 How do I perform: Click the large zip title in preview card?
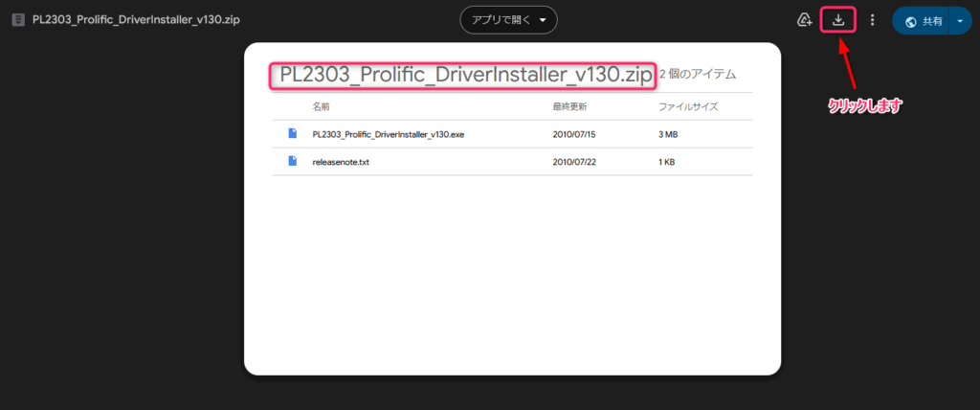(466, 75)
